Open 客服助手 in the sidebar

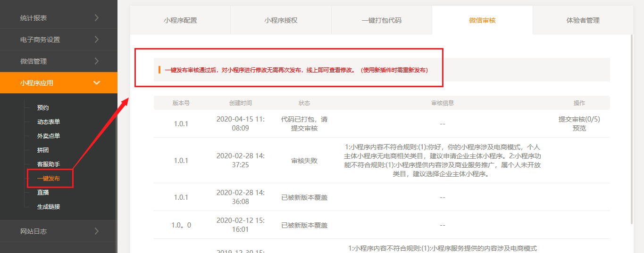49,164
